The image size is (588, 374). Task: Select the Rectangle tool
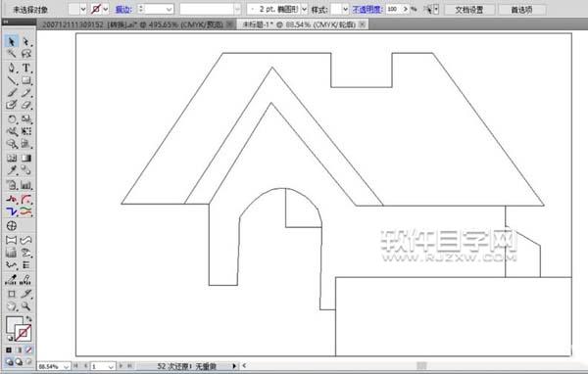pos(25,80)
